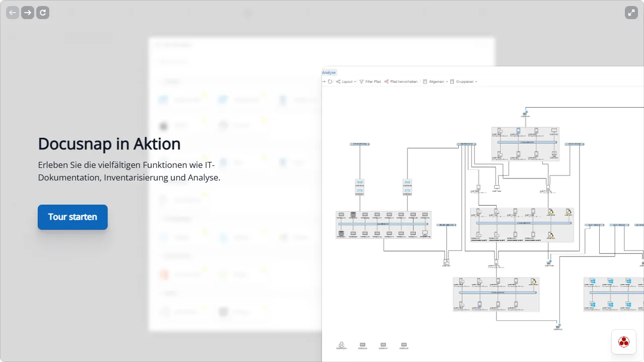Restart the tour with the reload icon
644x362 pixels.
[x=43, y=13]
